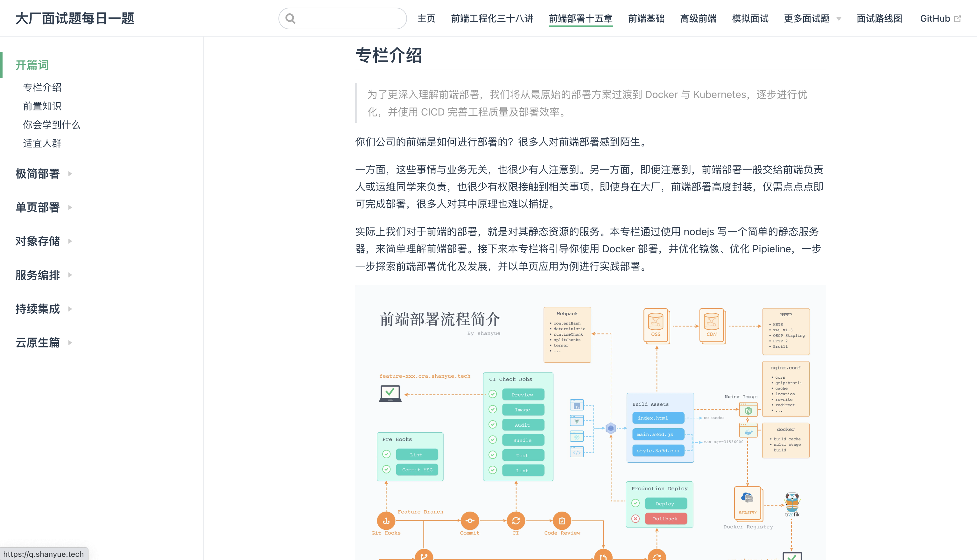Click the 大厂面试题每日一题 site title
The height and width of the screenshot is (560, 977).
pyautogui.click(x=74, y=18)
